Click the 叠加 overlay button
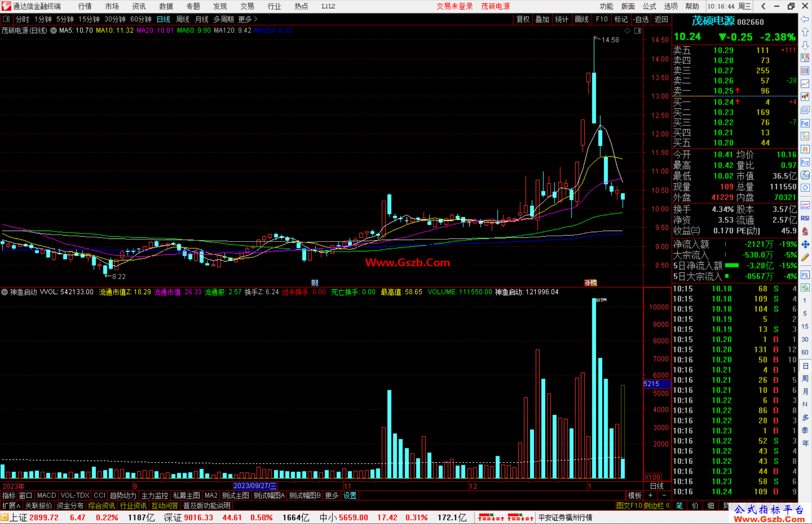Viewport: 812px width, 524px height. click(542, 19)
